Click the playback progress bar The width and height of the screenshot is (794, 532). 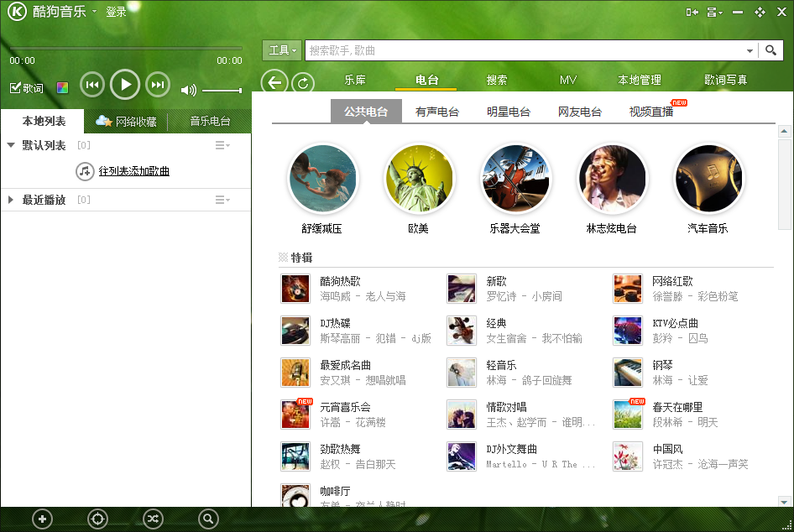tap(126, 48)
